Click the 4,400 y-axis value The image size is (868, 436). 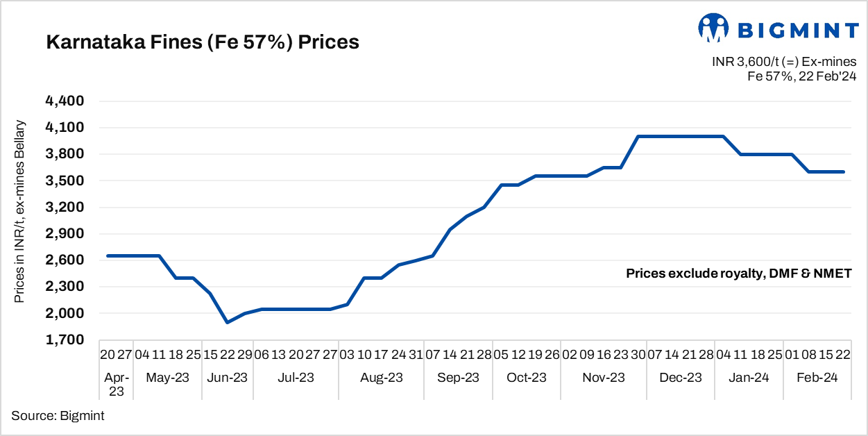click(x=64, y=101)
